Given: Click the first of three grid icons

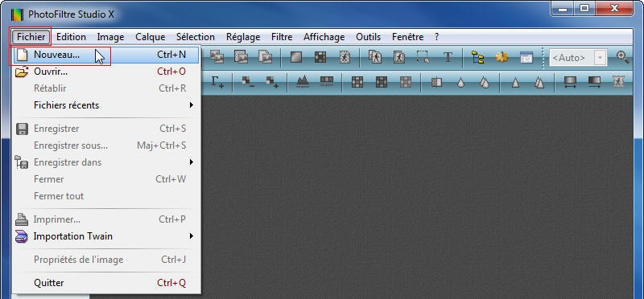Looking at the screenshot, I should click(357, 82).
